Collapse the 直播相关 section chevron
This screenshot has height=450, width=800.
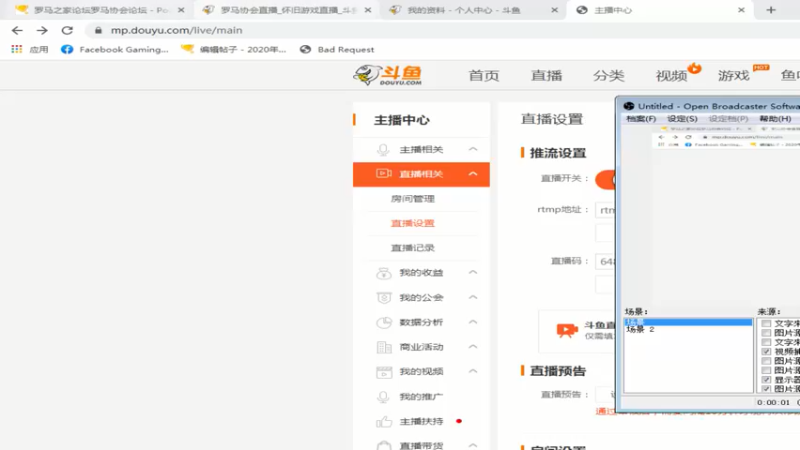tap(473, 174)
